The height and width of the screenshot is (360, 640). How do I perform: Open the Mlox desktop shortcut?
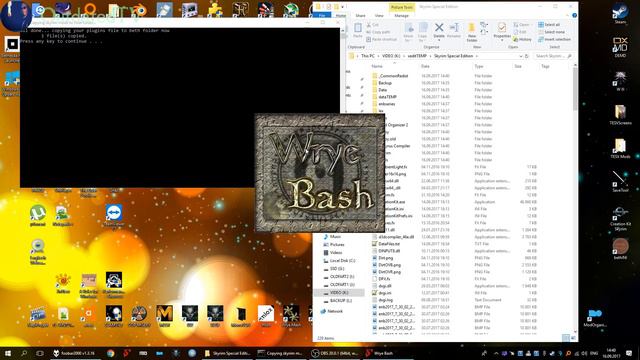[266, 316]
